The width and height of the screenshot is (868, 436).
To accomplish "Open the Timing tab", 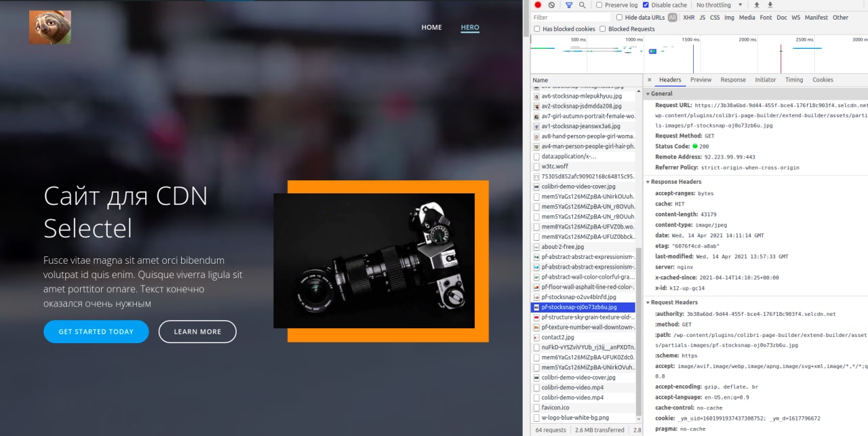I will 794,80.
